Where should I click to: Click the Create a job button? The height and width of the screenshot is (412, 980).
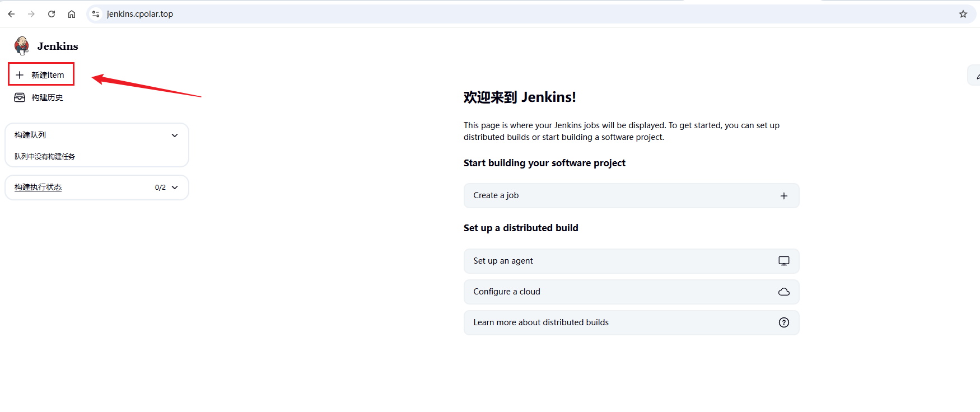[x=631, y=195]
